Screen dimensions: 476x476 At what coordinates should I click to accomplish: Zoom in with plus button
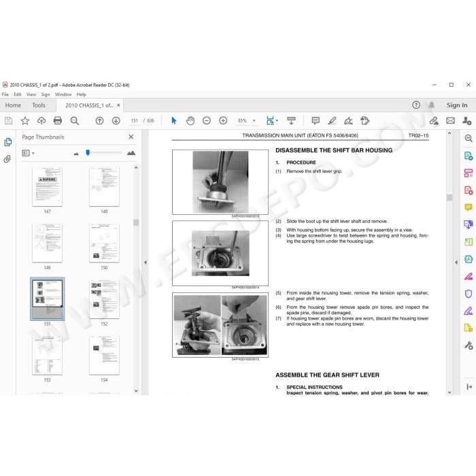pos(223,121)
